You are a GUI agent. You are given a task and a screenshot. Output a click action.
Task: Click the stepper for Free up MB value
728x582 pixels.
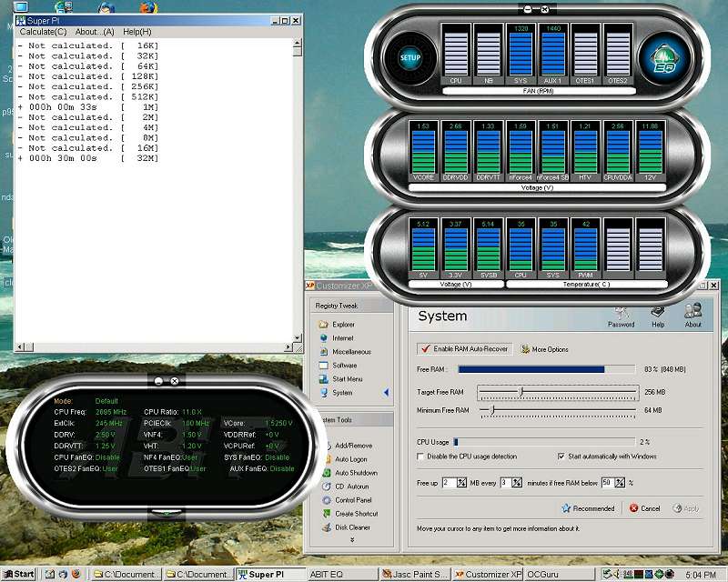coord(461,483)
